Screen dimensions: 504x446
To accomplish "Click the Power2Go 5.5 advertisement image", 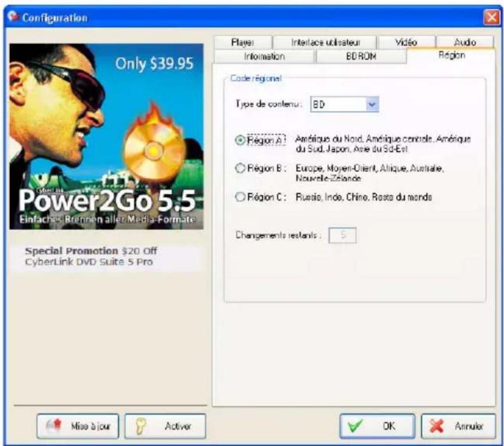I will click(106, 136).
